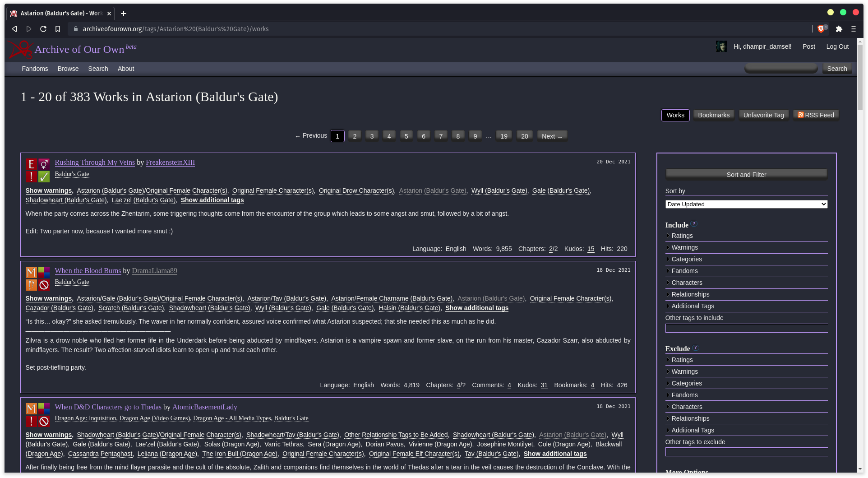Viewport: 868px width, 478px height.
Task: Click Log Out link
Action: point(837,46)
